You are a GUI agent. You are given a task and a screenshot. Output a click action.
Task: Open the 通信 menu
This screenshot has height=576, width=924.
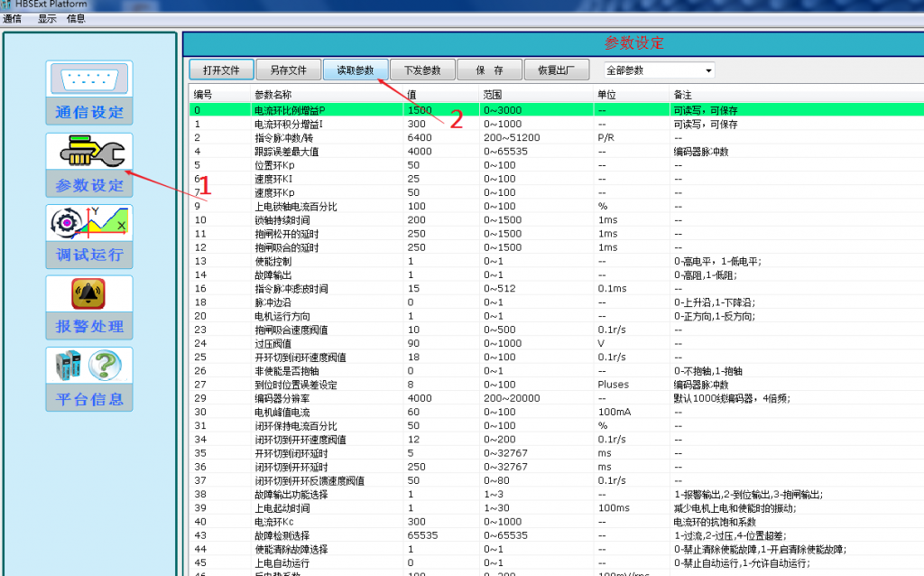point(12,19)
